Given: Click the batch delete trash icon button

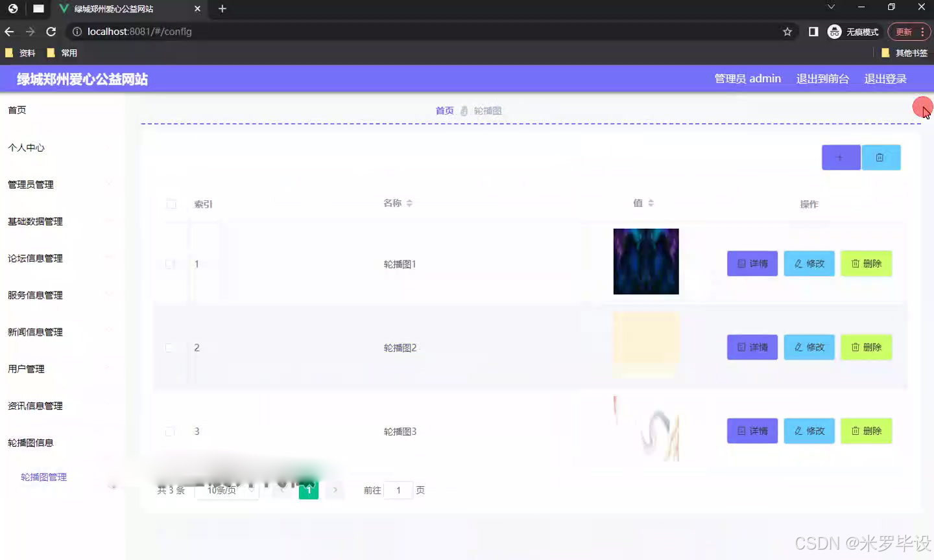Looking at the screenshot, I should (x=881, y=157).
